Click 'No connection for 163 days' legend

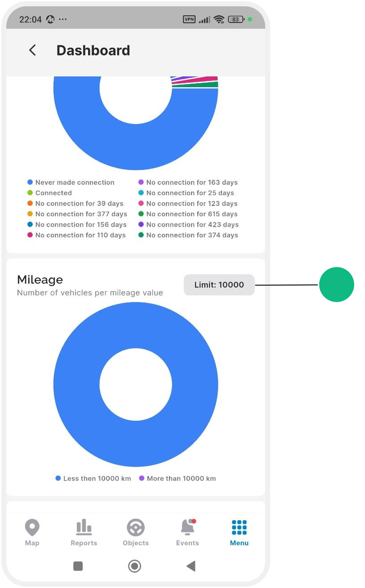coord(188,183)
